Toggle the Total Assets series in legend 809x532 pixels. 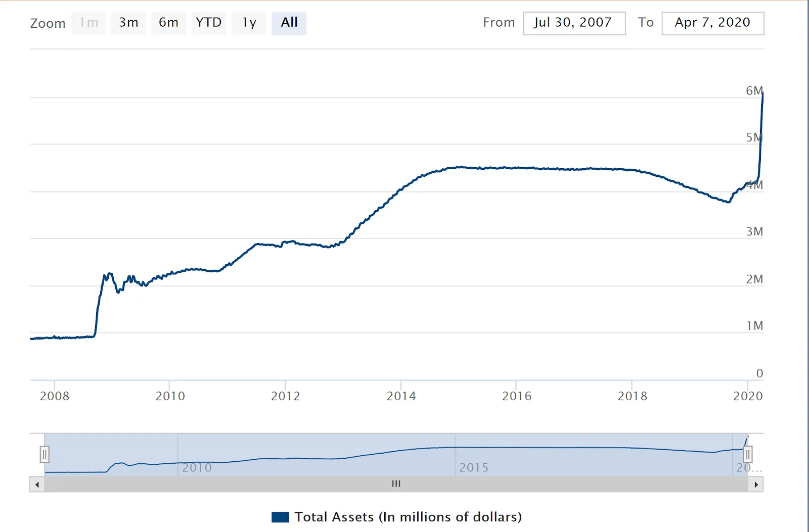408,517
